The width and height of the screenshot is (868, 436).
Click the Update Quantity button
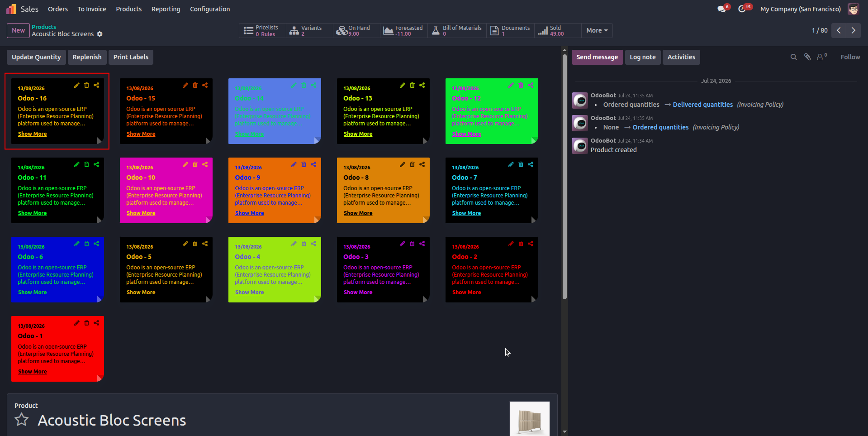36,57
